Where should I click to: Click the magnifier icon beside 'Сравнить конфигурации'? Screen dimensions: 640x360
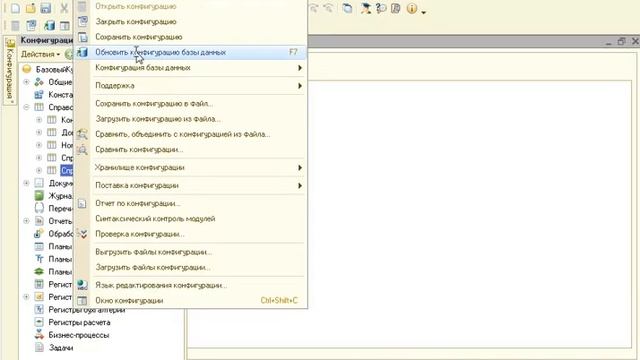(82, 149)
